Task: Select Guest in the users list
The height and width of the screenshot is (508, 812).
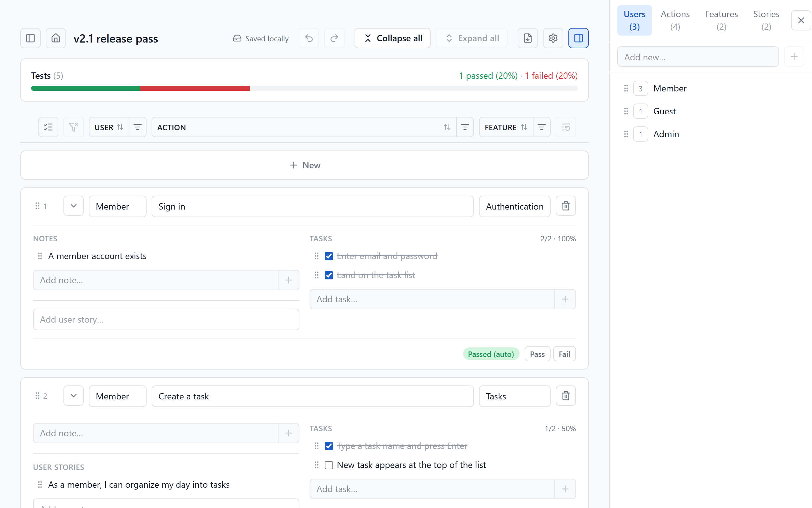Action: tap(665, 111)
